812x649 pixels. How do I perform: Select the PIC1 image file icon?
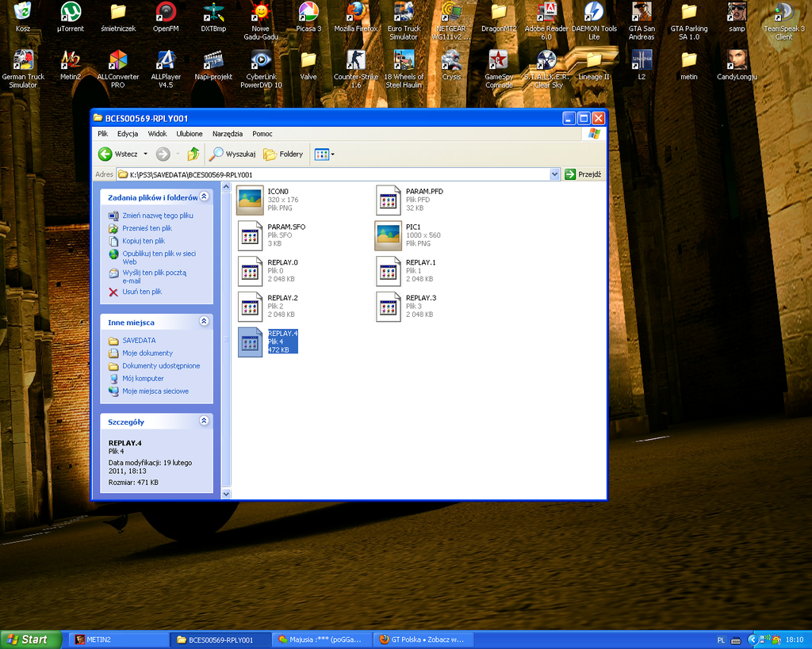pos(389,235)
